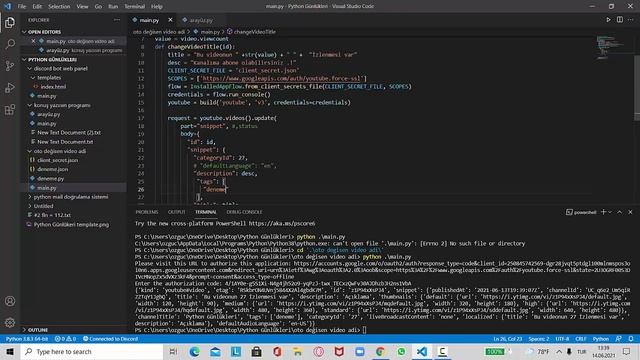Image resolution: width=640 pixels, height=360 pixels.
Task: Add a new terminal with plus icon
Action: tap(603, 212)
